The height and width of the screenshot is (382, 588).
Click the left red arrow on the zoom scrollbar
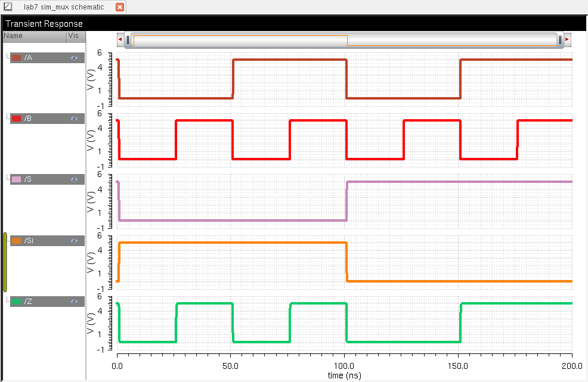tap(120, 40)
